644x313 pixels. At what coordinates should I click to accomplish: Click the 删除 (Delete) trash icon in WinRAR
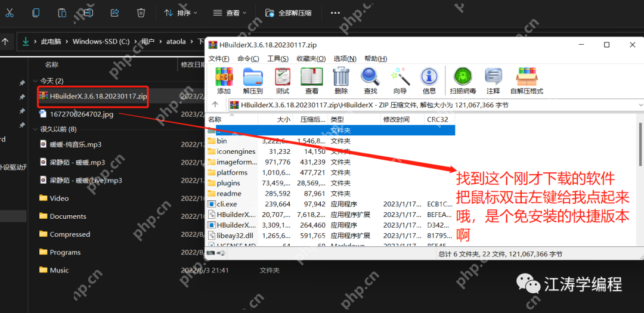(x=341, y=80)
